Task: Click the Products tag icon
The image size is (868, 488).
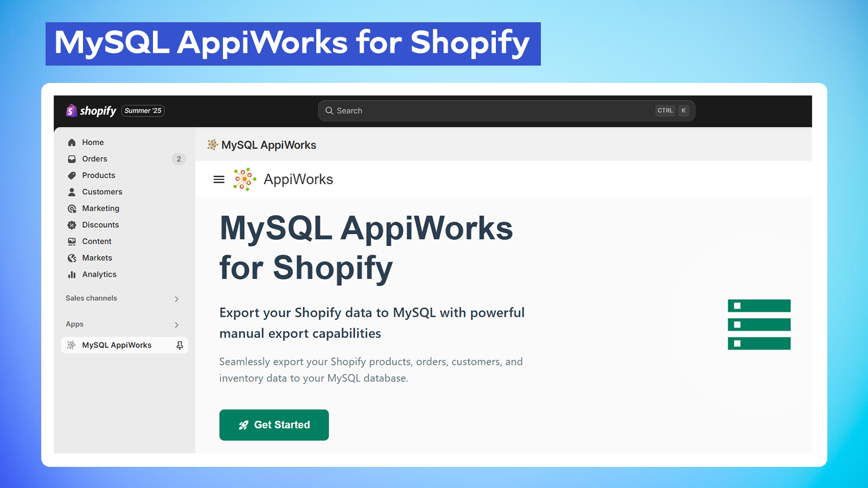Action: (72, 176)
